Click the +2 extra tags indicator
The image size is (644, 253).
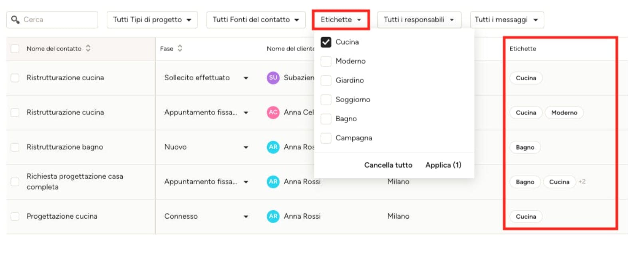582,182
